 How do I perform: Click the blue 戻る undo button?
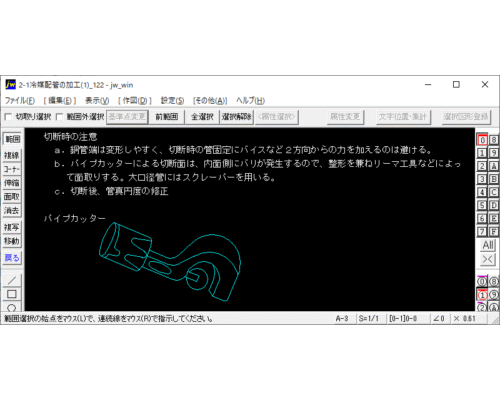click(x=12, y=258)
